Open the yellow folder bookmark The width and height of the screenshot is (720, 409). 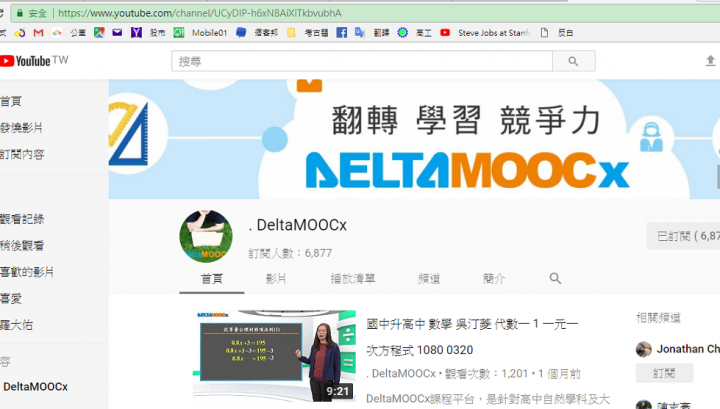[291, 33]
